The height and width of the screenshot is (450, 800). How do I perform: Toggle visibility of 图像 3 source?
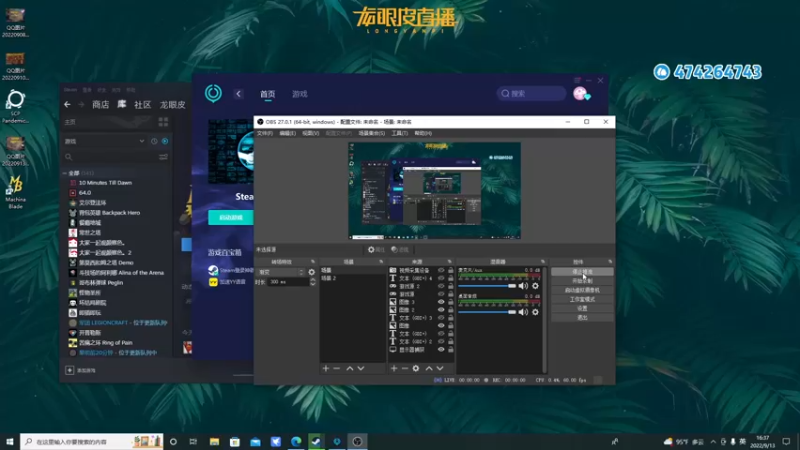441,302
